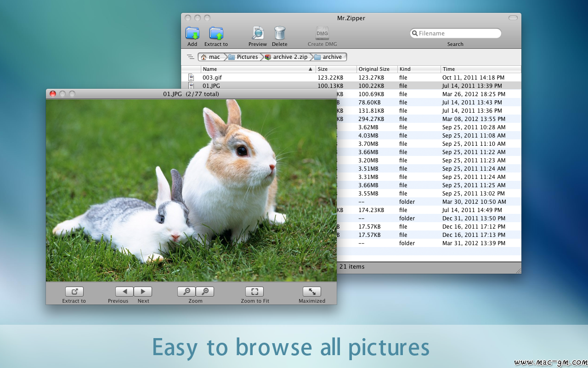This screenshot has height=368, width=588.
Task: Click the row dated Dec 16, 2011 17:13 PM
Action: point(429,235)
